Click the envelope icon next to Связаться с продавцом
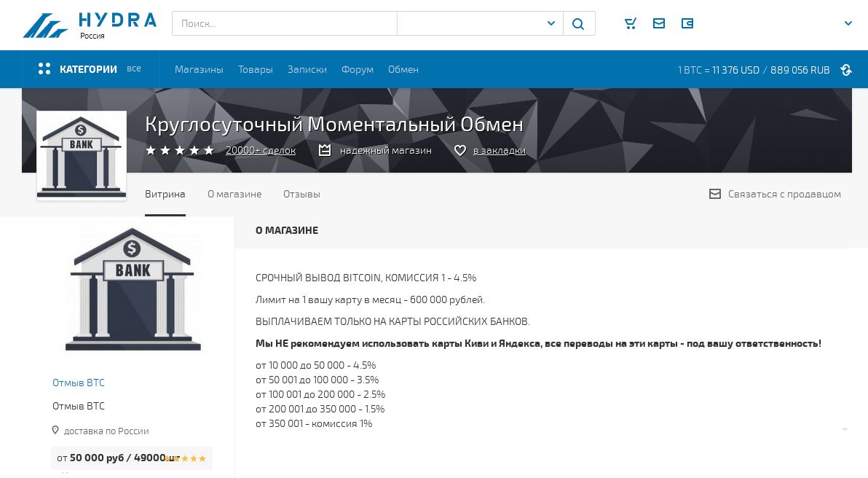This screenshot has height=478, width=868. [715, 194]
